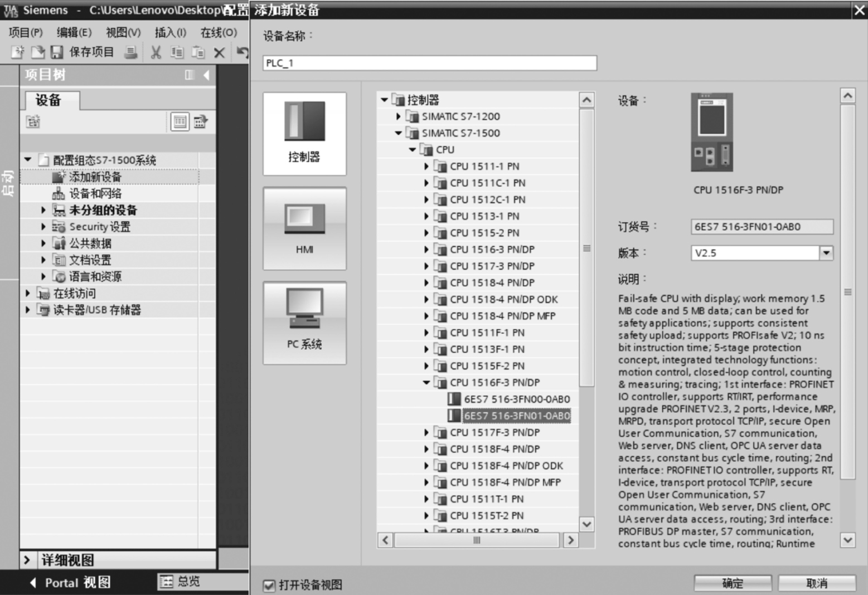The image size is (868, 595).
Task: Click the device tree scroll down arrow
Action: 586,524
